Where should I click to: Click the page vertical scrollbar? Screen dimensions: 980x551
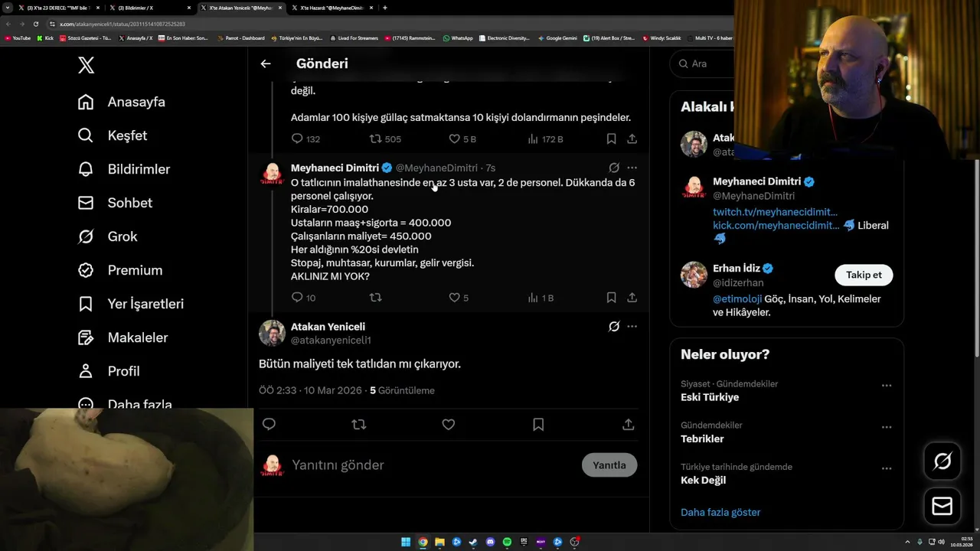[x=976, y=258]
